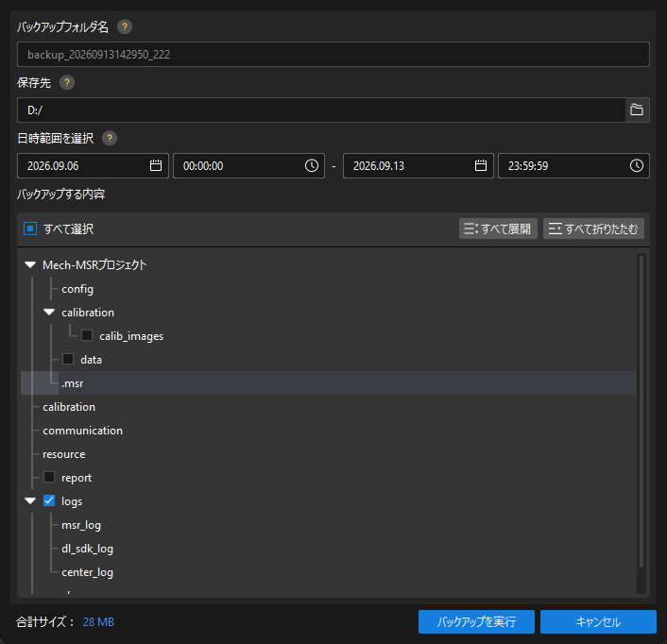Collapse the nested calibration node

(x=49, y=312)
